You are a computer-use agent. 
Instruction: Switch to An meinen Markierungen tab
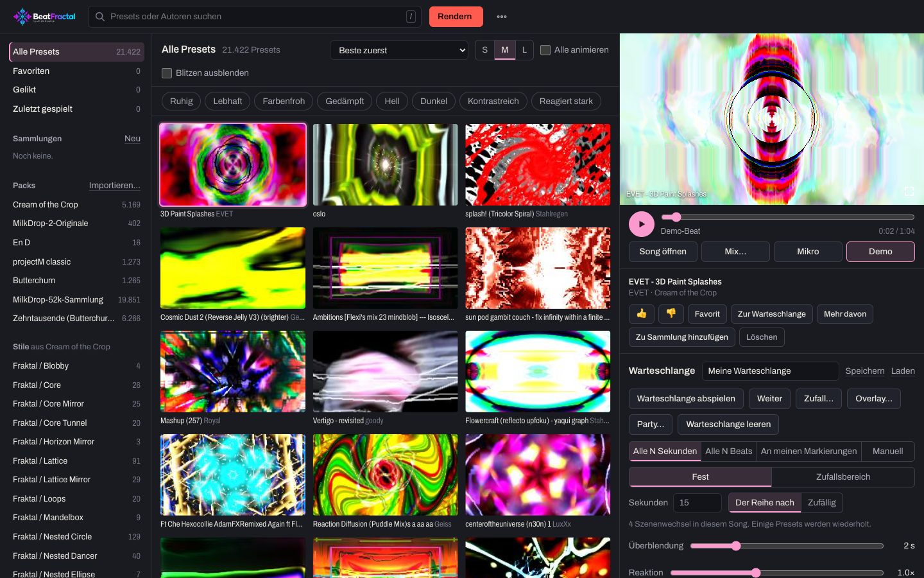pos(809,451)
